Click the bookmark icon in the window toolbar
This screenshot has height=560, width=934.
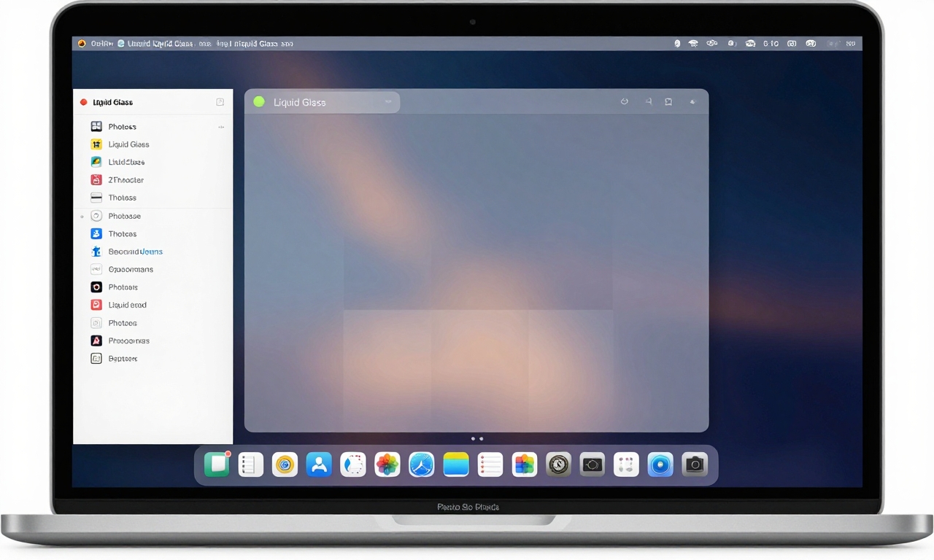668,101
